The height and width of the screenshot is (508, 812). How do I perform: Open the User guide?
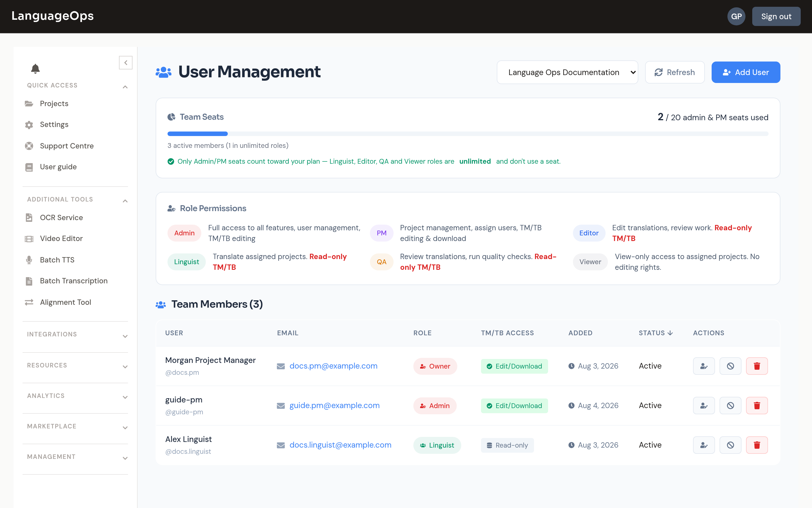(x=58, y=167)
